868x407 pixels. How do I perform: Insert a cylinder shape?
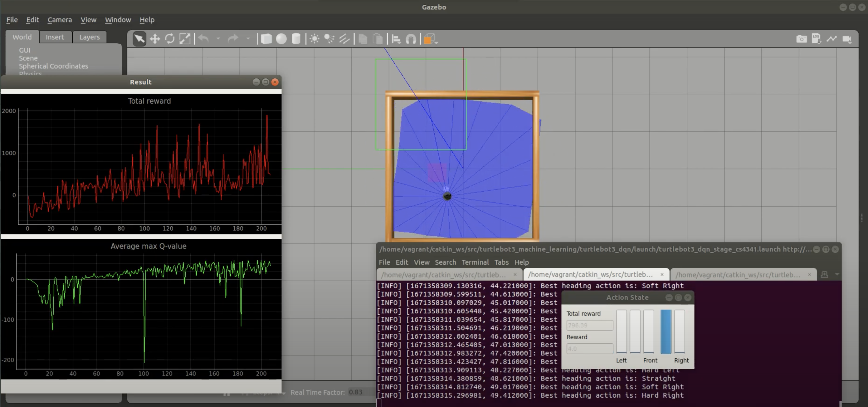click(x=296, y=39)
